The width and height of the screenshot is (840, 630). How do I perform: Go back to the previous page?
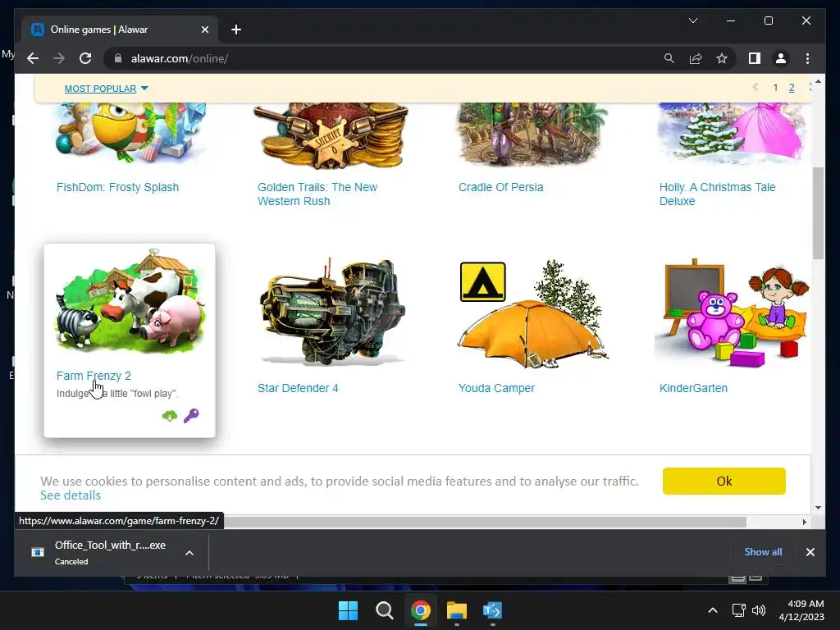[x=33, y=58]
